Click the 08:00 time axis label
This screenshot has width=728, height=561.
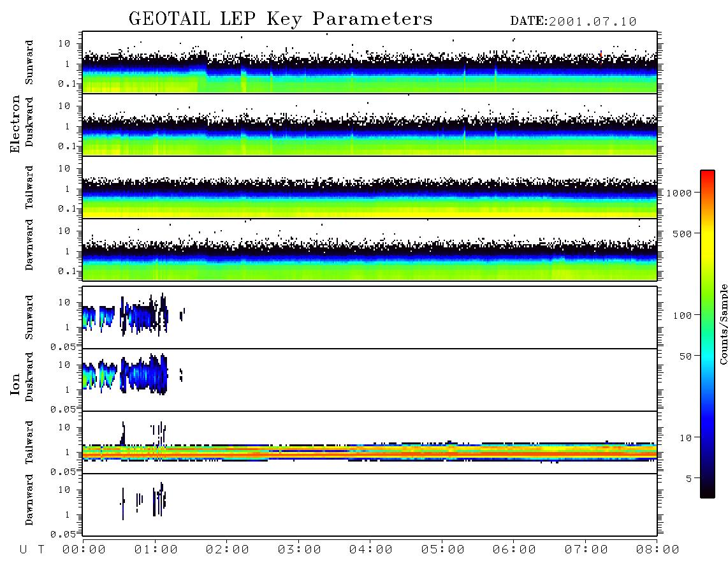tap(657, 550)
